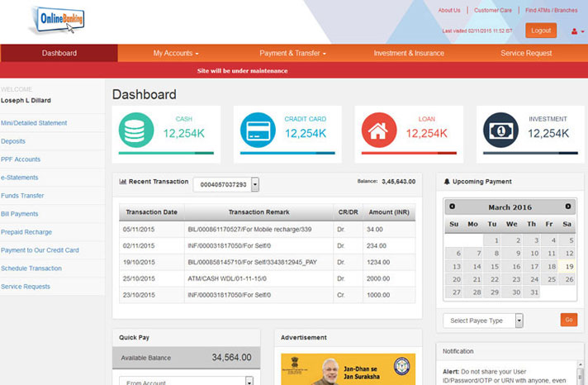Switch to Investment & Insurance tab

point(409,53)
